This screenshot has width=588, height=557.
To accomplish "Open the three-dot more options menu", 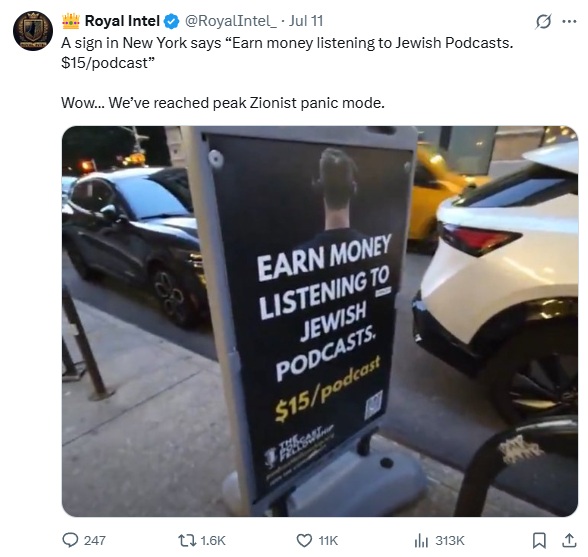I will pyautogui.click(x=569, y=21).
